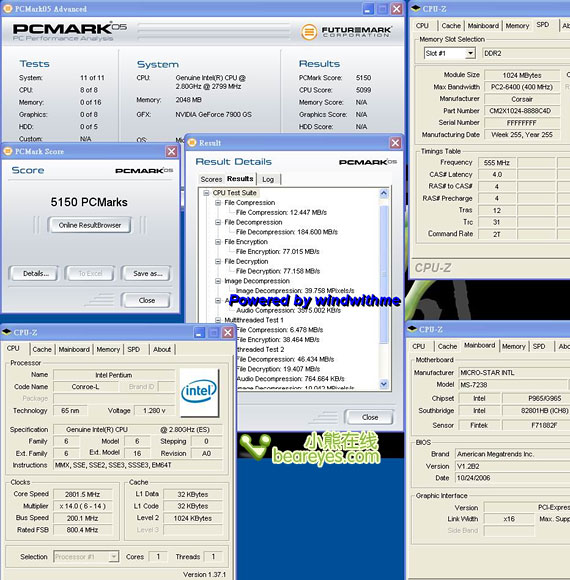This screenshot has height=580, width=570.
Task: Click the CPU Name field 'Intel Pentium'
Action: [x=114, y=375]
